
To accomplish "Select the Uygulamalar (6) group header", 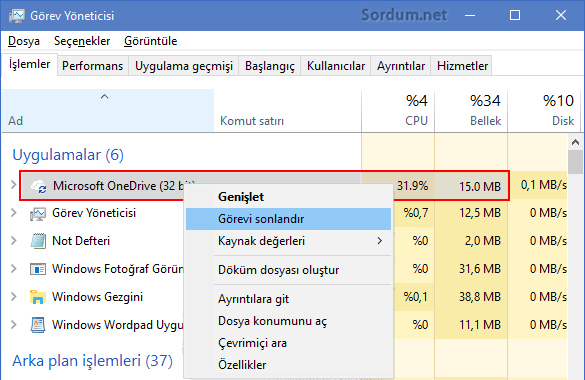I will tap(68, 155).
